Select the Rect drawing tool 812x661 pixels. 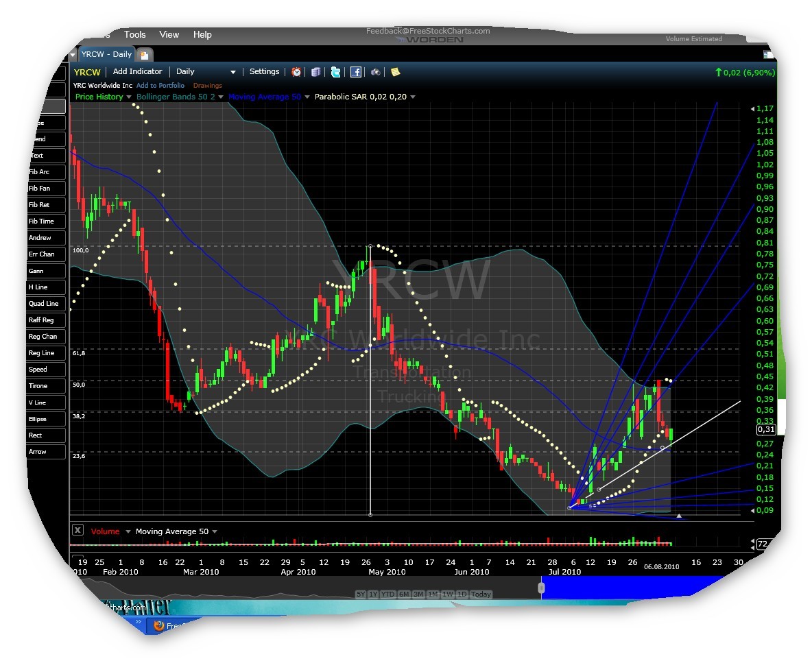click(47, 435)
